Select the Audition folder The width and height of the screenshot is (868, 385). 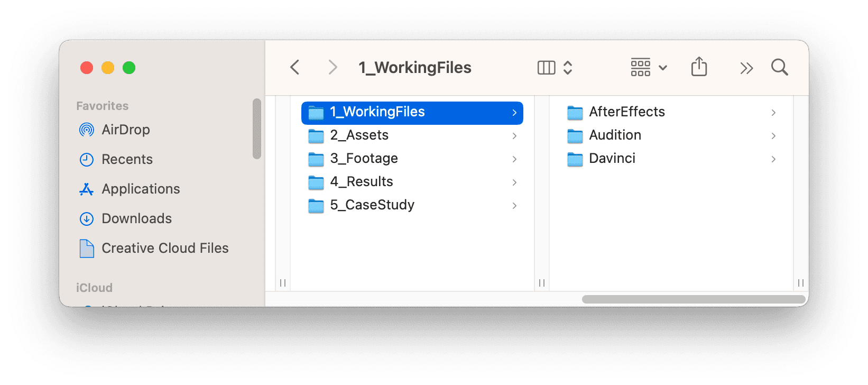[671, 135]
